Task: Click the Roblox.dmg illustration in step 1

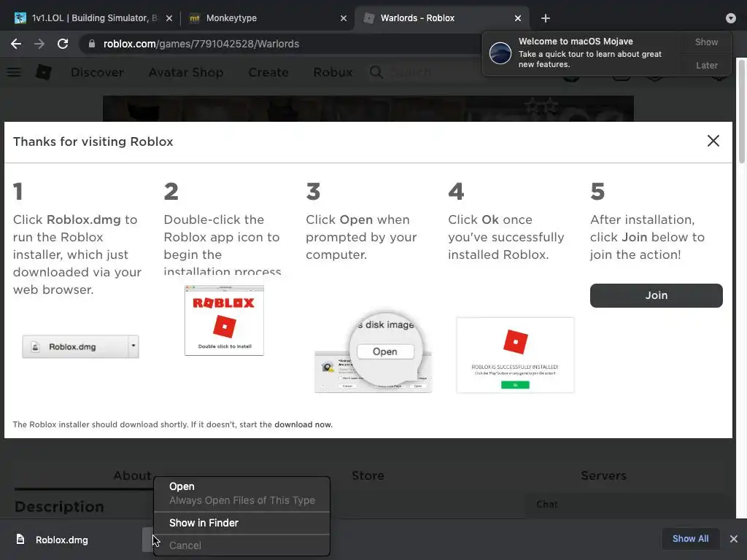Action: tap(80, 346)
